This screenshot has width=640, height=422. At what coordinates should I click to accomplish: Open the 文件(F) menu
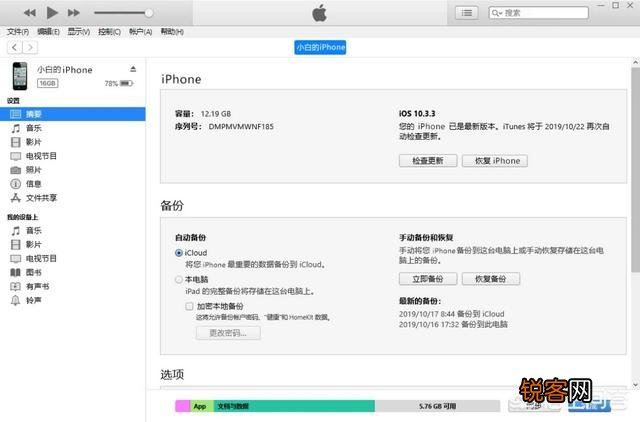(18, 31)
